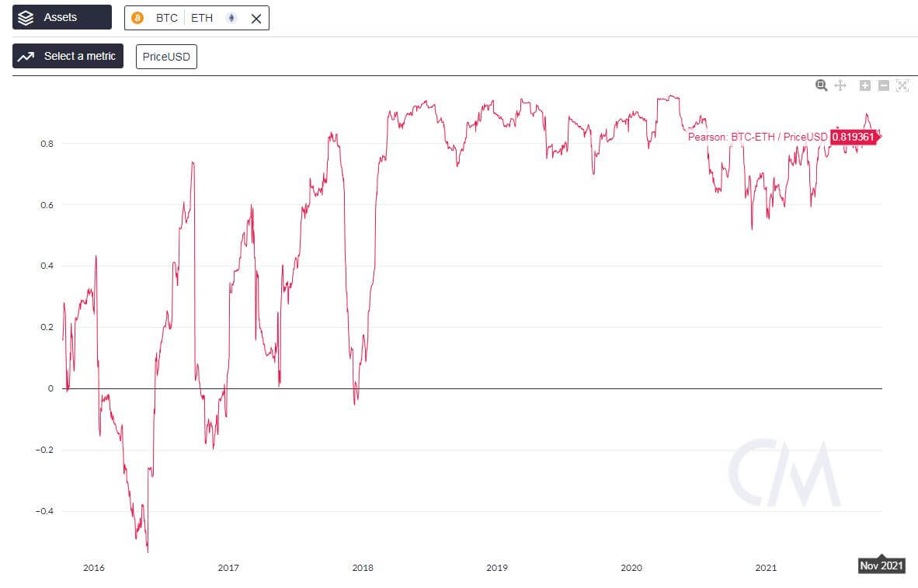Click the 0.819361 correlation value label
Viewport: 918px width, 588px height.
[x=854, y=137]
